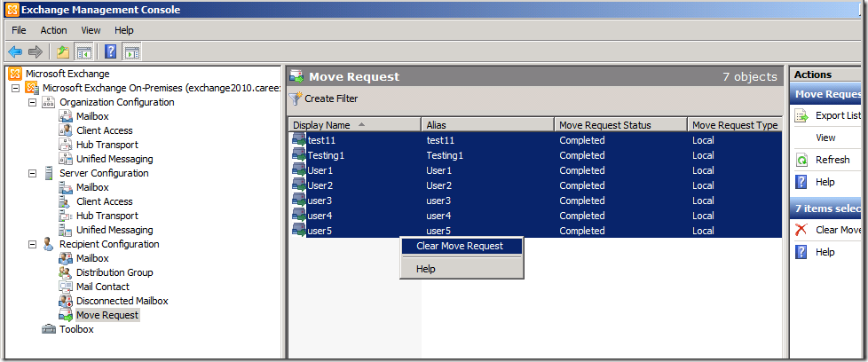Click the Forward arrow toolbar icon
The image size is (868, 362).
36,52
